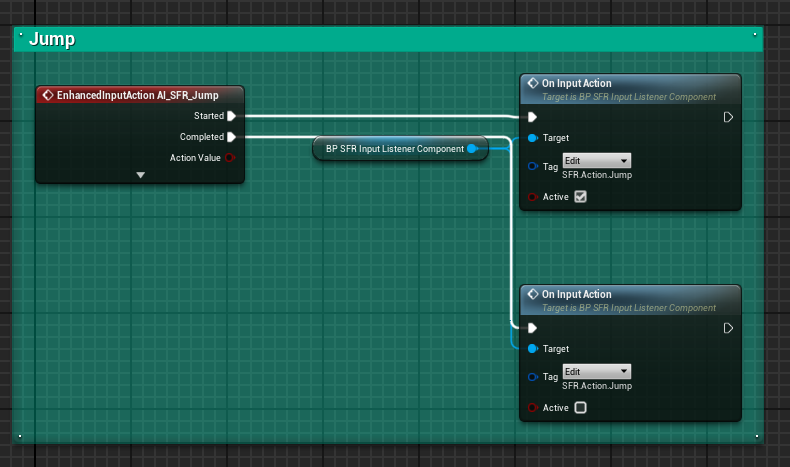Open Tag Edit dropdown on bottom node
Screen dimensions: 790x467
596,372
